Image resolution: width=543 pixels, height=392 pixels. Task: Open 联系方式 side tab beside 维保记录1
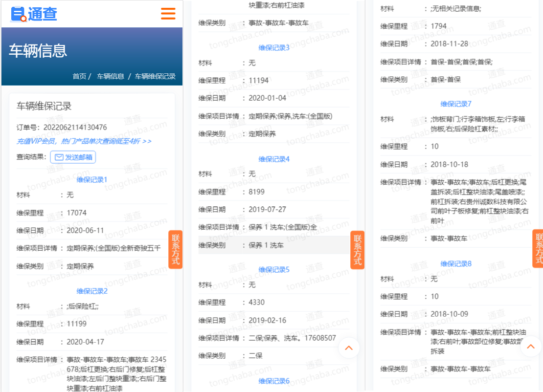click(x=175, y=249)
